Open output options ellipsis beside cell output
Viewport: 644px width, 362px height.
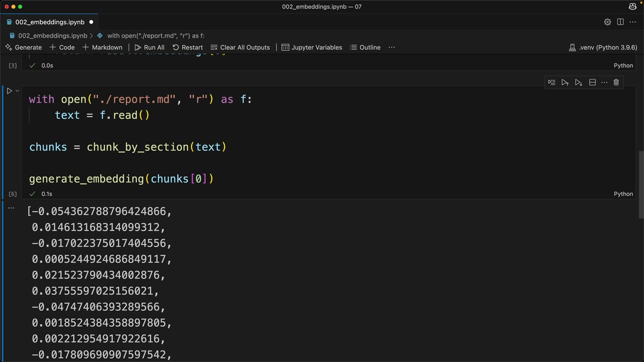coord(11,208)
